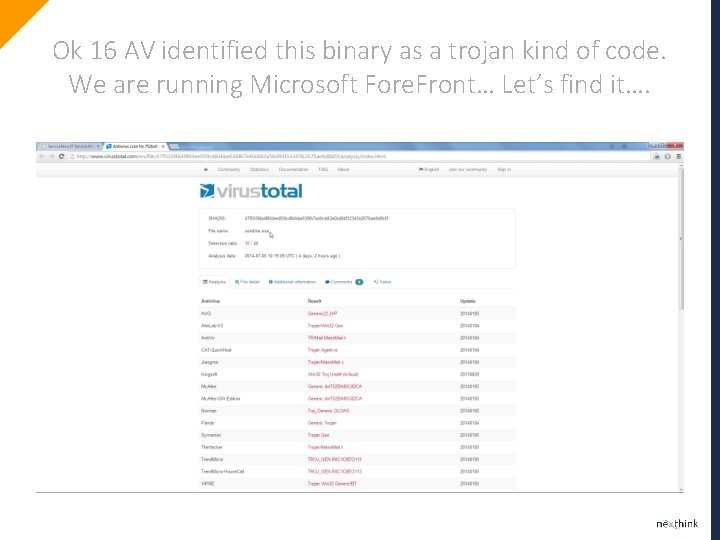Select the Analysis tab

pos(214,282)
